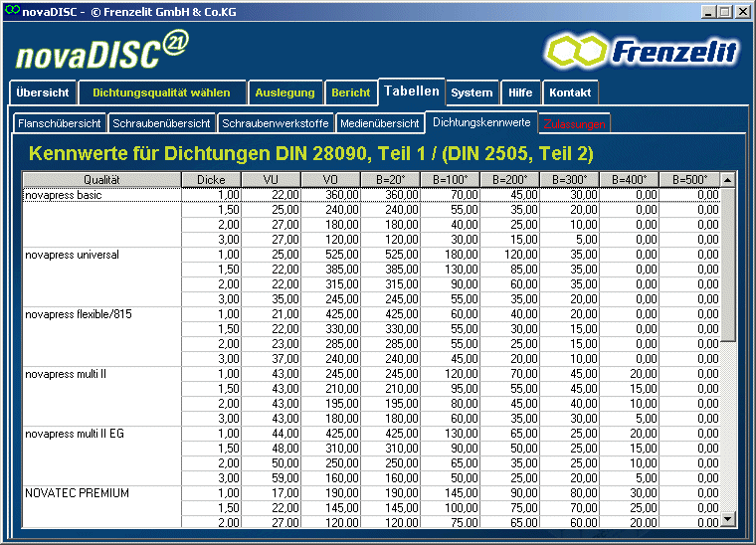Minimize the novaDISC window
The height and width of the screenshot is (545, 756).
[x=709, y=11]
